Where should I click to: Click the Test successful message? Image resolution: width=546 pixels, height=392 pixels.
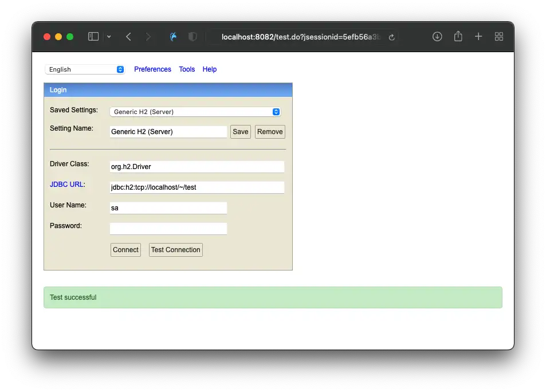pos(273,297)
